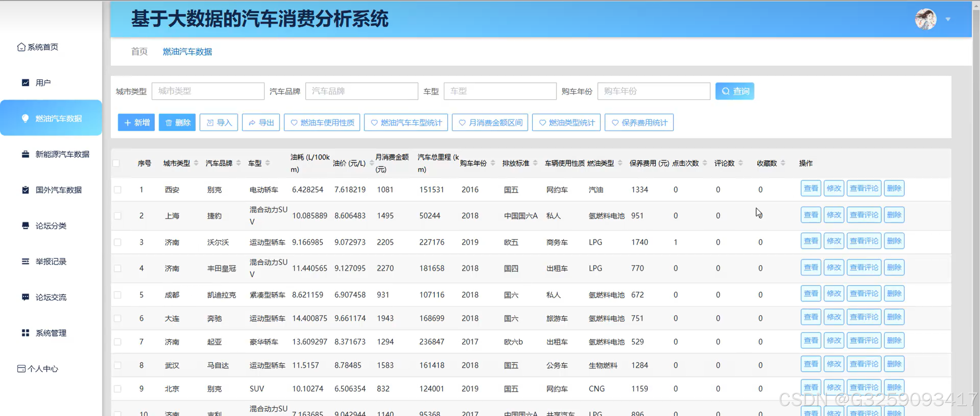This screenshot has height=416, width=980.
Task: Click the heart icon in 燃油类型统计
Action: [542, 123]
